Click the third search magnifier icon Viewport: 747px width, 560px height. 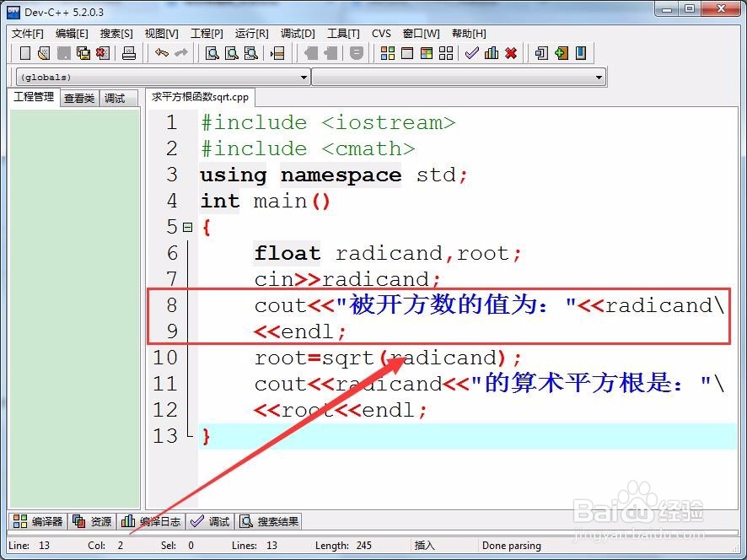pos(251,53)
